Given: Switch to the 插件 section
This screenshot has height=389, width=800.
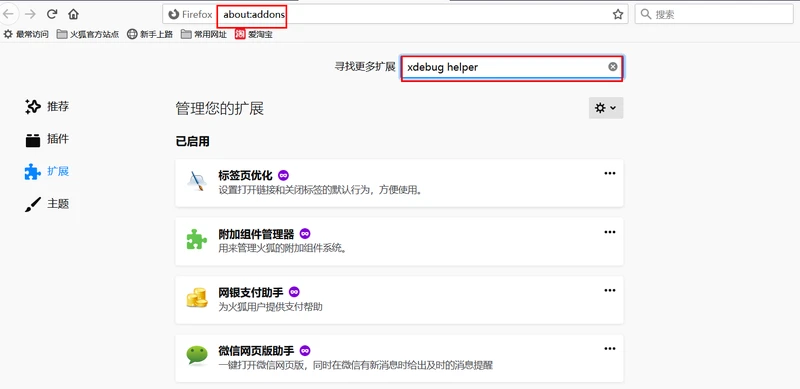Looking at the screenshot, I should coord(47,139).
